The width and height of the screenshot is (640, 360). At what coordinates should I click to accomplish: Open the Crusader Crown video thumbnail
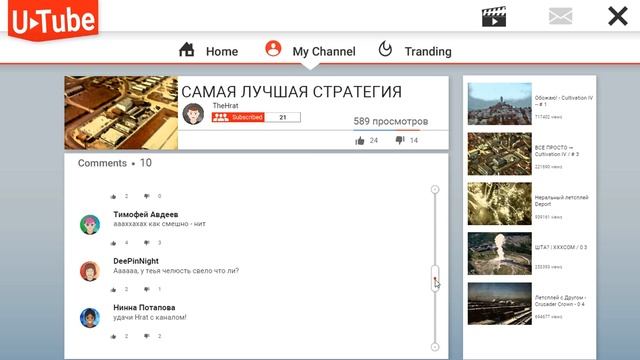pos(500,304)
